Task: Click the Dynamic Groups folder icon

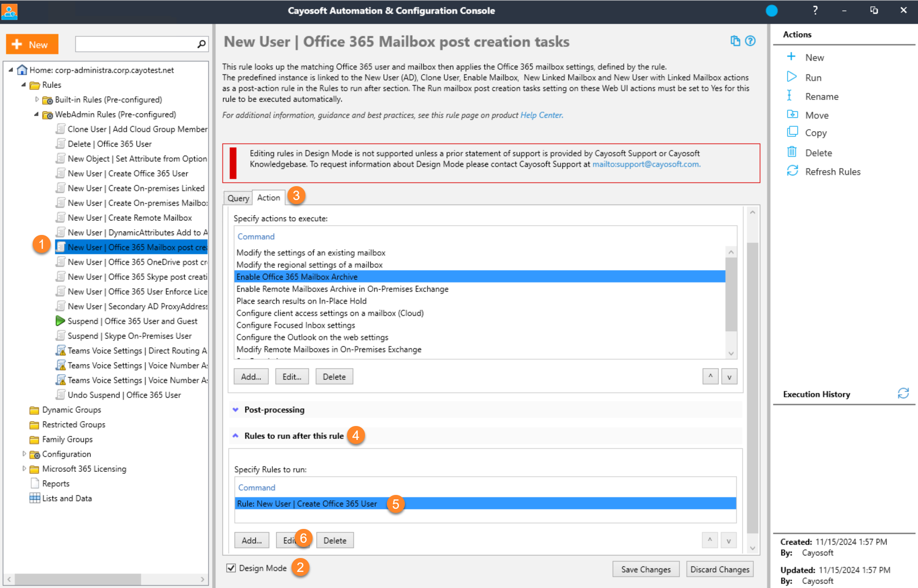Action: (34, 410)
